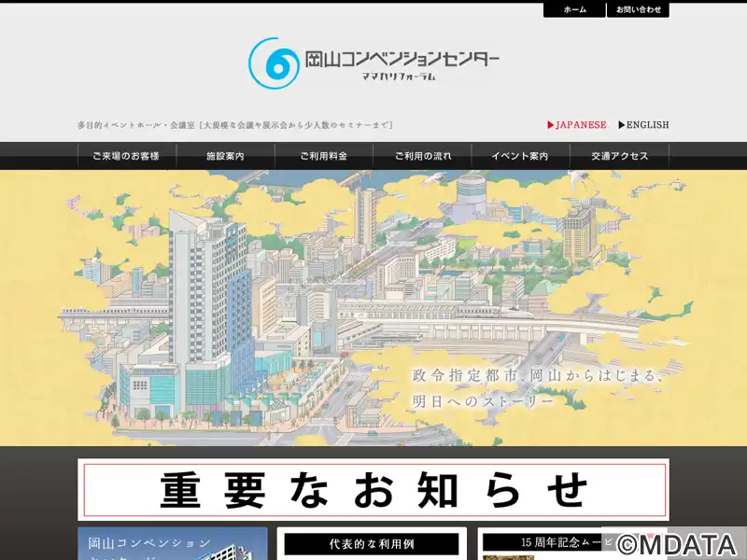Open the 岡山コンベンションセンター building thumbnail
This screenshot has height=560, width=747.
[x=173, y=545]
